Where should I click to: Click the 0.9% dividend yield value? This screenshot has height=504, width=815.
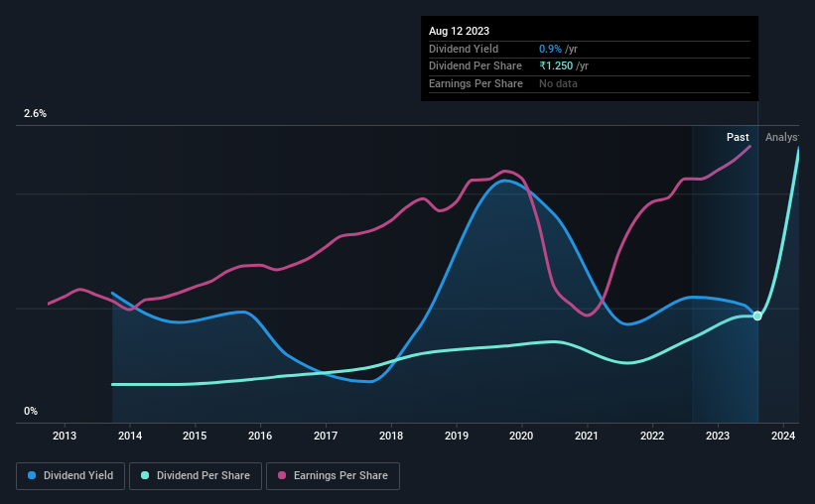(550, 49)
